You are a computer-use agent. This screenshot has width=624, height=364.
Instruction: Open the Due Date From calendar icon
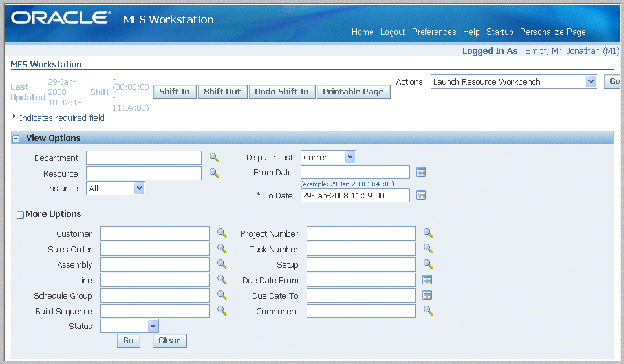click(427, 280)
